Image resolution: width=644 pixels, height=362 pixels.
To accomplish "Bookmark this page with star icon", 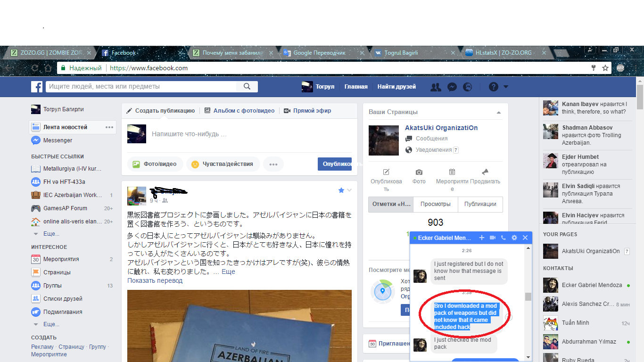I will pyautogui.click(x=605, y=68).
